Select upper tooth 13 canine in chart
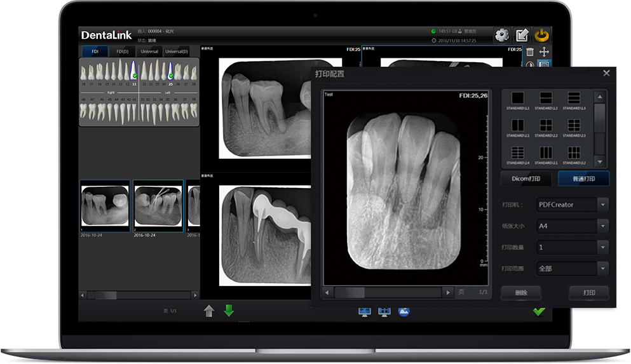Viewport: 631px width, 364px height. [120, 70]
